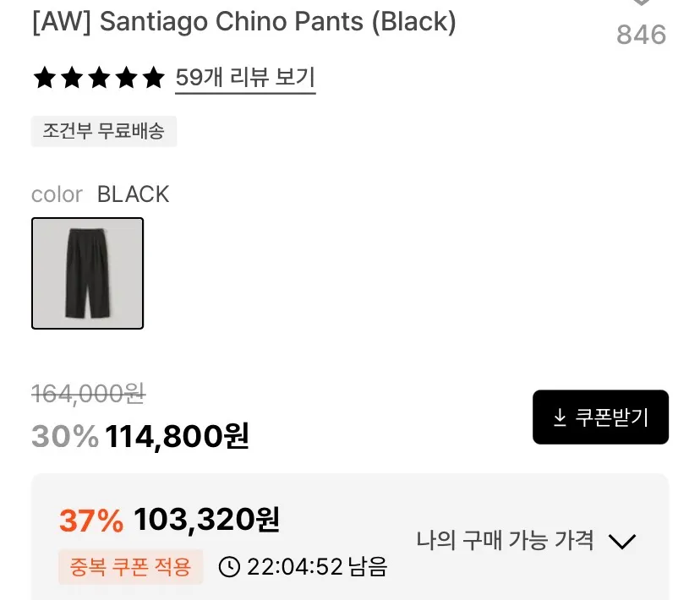Click the first star in the rating
Viewport: 700px width, 600px height.
click(x=45, y=78)
